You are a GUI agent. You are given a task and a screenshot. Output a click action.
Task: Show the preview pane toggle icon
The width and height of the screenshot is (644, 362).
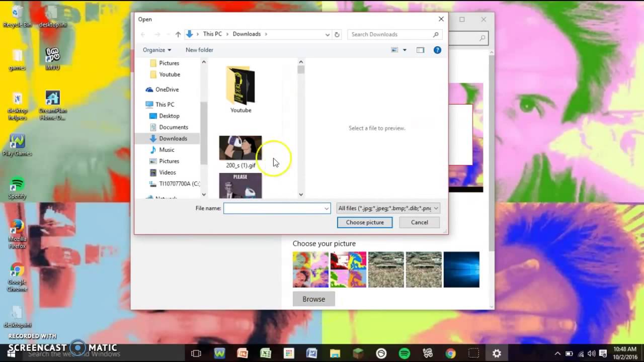click(x=420, y=50)
